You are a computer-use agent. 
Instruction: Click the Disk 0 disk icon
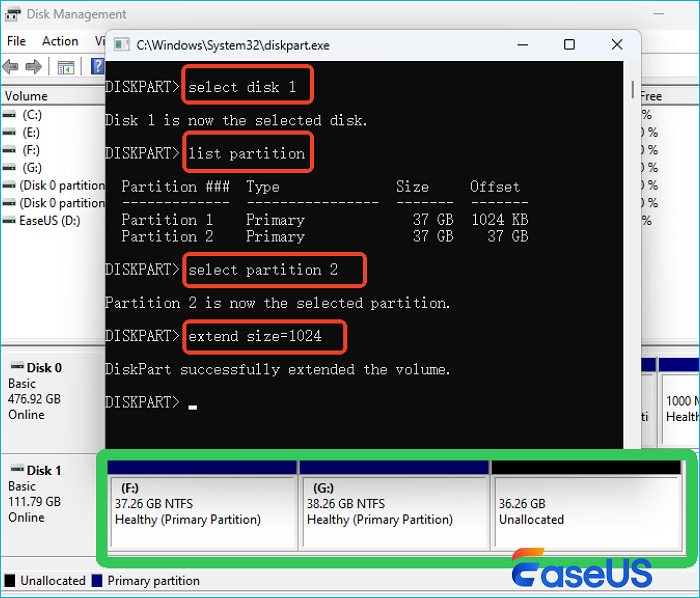click(17, 366)
